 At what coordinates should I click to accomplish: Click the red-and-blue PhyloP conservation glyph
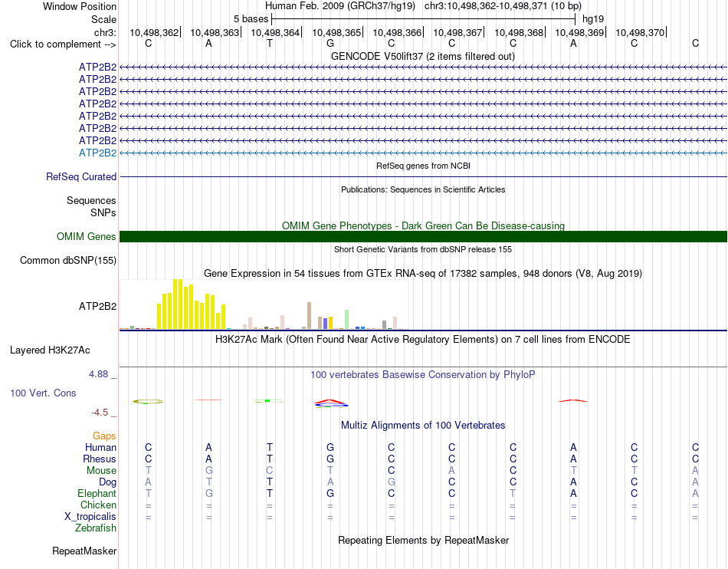330,403
